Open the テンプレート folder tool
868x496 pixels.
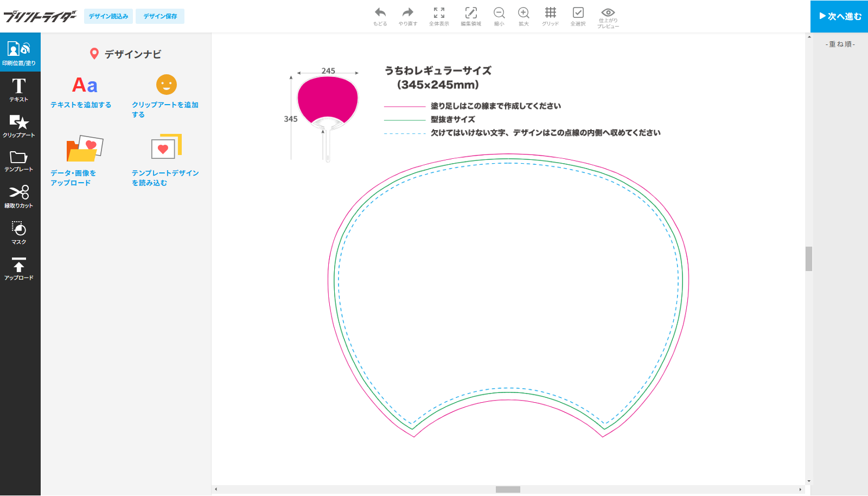click(x=19, y=161)
